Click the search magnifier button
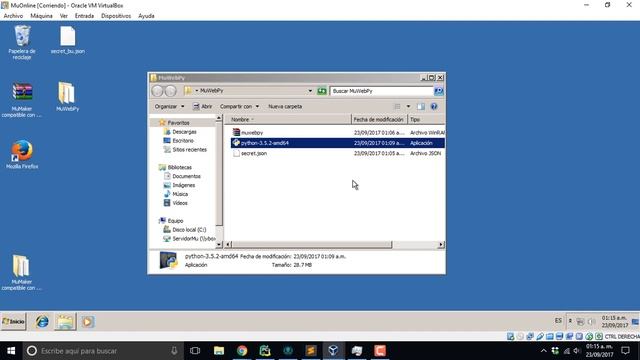Viewport: 640px width, 360px height. [x=439, y=91]
